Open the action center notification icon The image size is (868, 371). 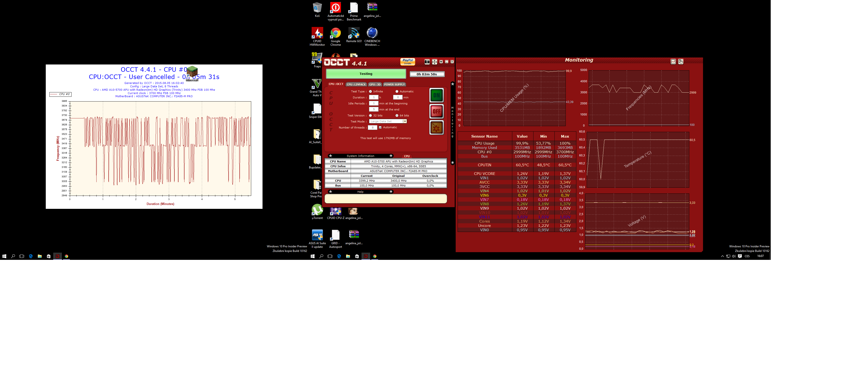click(x=740, y=256)
